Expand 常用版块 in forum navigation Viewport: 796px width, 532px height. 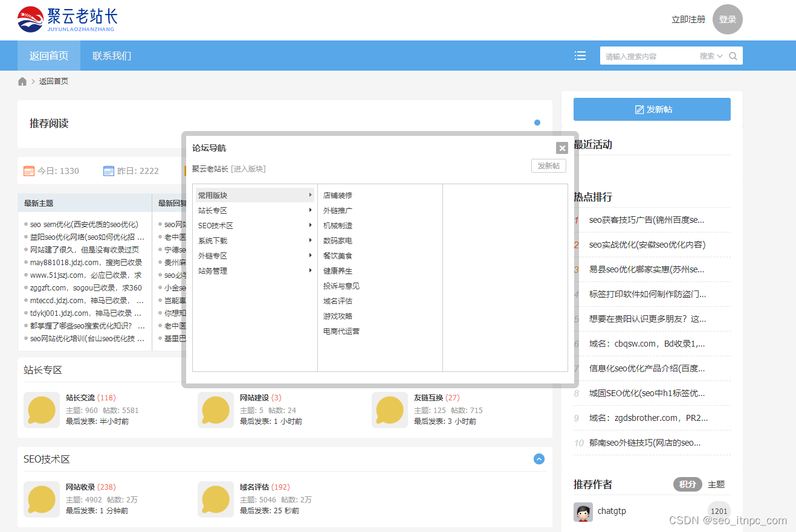pos(254,195)
